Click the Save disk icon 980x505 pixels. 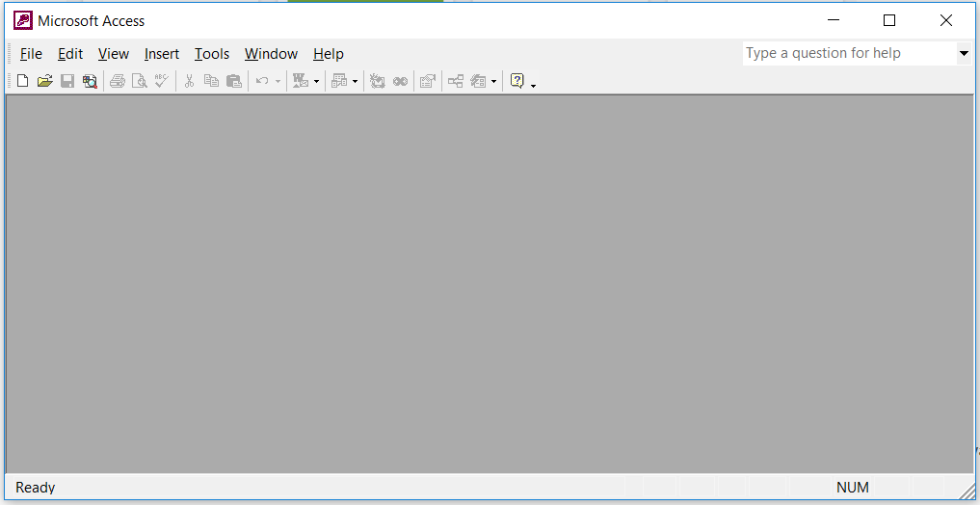(67, 82)
